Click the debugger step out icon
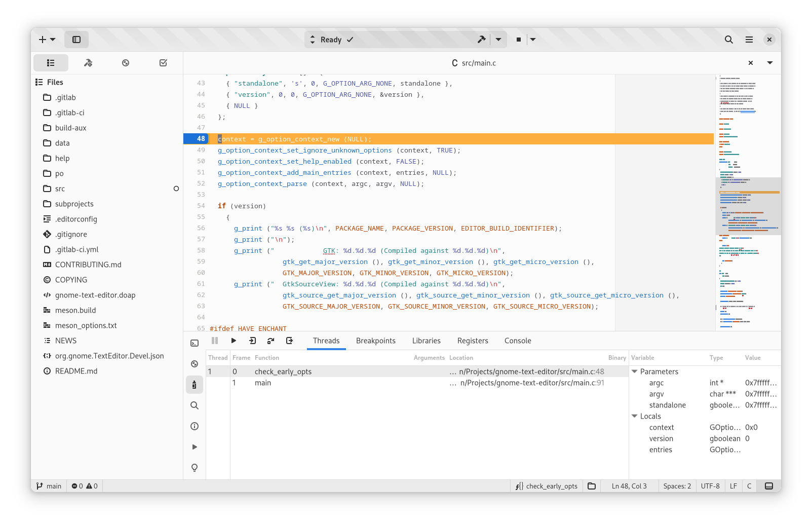812x526 pixels. (289, 341)
